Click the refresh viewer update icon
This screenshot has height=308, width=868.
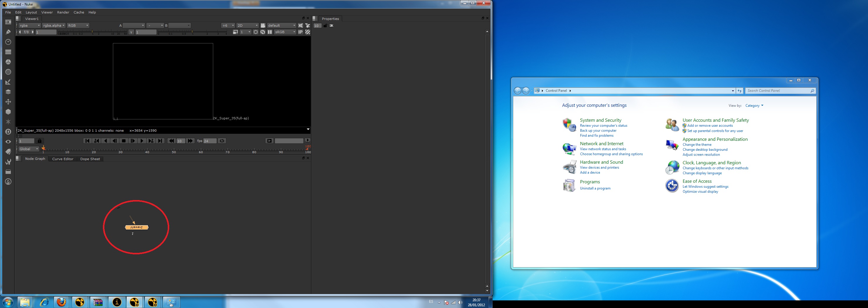point(263,32)
